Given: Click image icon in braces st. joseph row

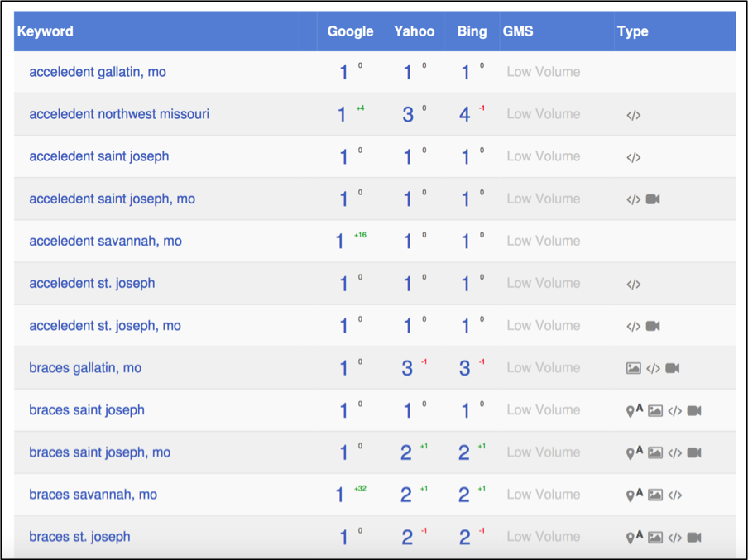Looking at the screenshot, I should (655, 538).
